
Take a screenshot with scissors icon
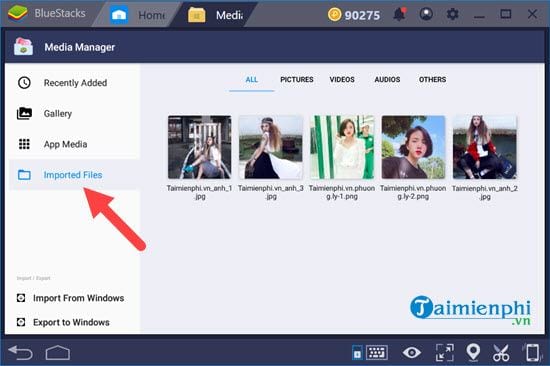[x=501, y=353]
